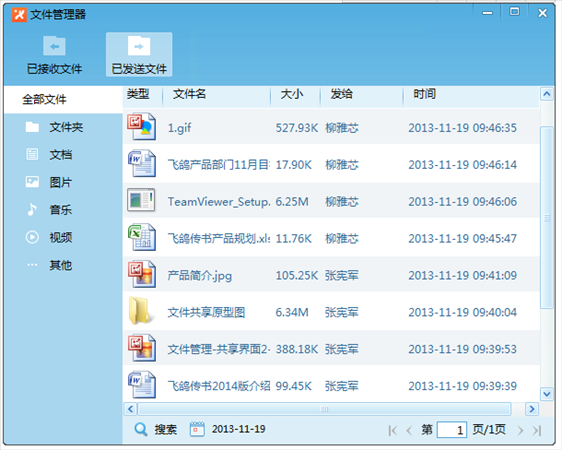Select the 产品简介.jpg file name
Viewport: 562px width, 450px height.
pyautogui.click(x=200, y=276)
